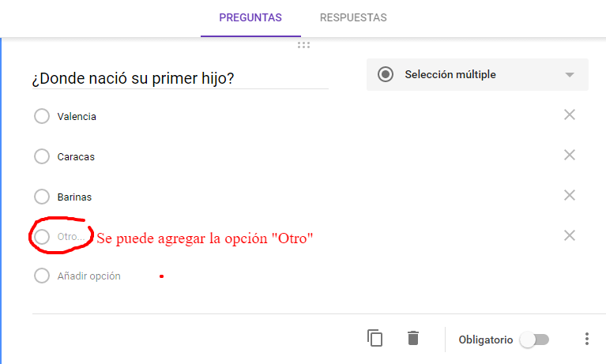
Task: Switch to the Preguntas tab
Action: tap(250, 17)
